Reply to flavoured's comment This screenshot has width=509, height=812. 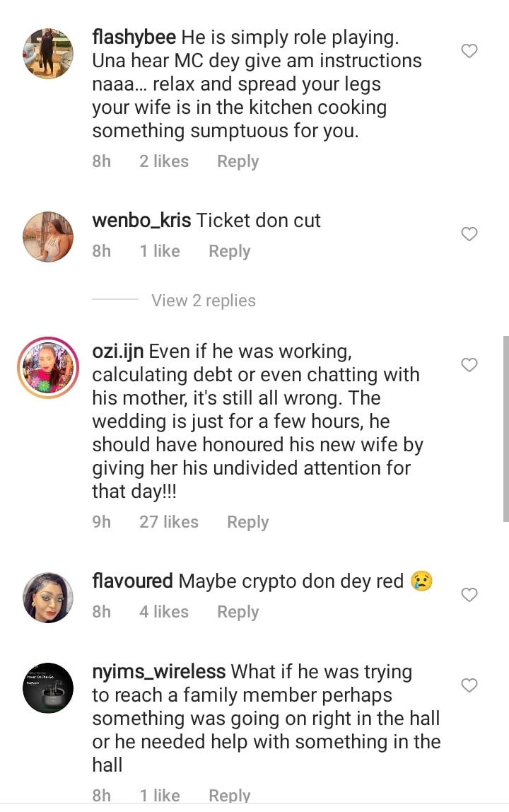(238, 612)
